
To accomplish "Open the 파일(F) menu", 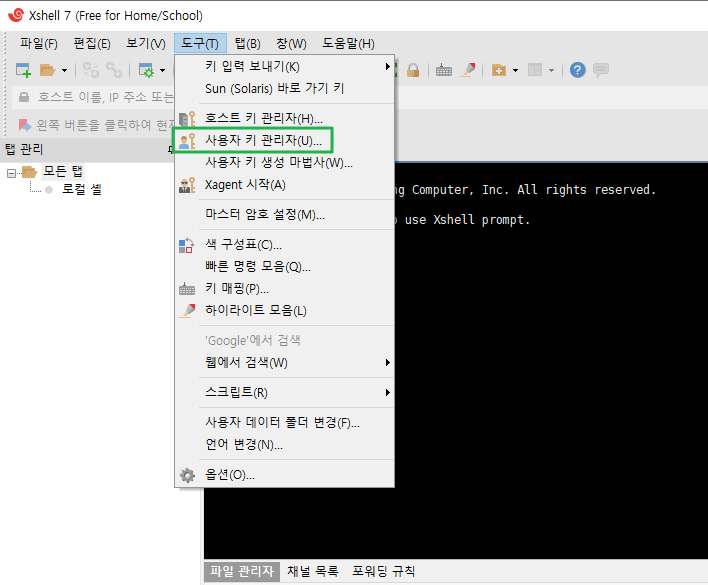I will (x=39, y=43).
